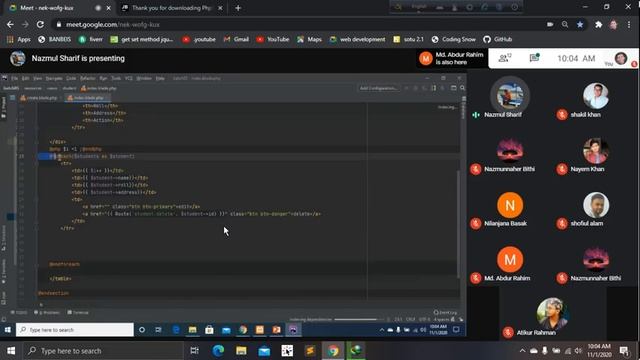
Task: Switch to 'Thank you for downloading Php' tab
Action: (172, 8)
